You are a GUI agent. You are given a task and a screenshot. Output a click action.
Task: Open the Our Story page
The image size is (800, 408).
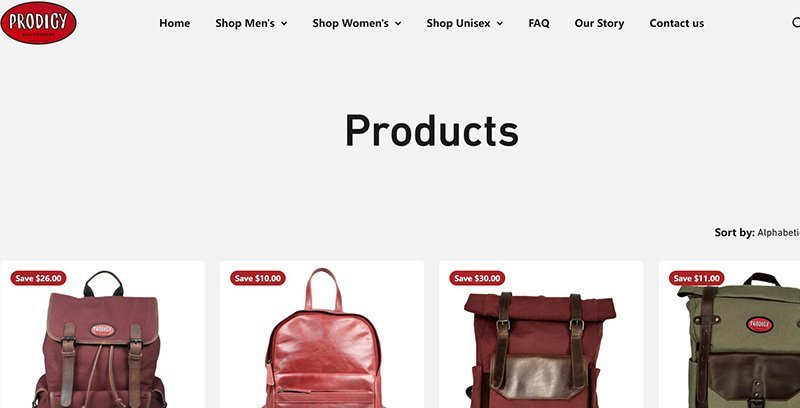pos(599,23)
